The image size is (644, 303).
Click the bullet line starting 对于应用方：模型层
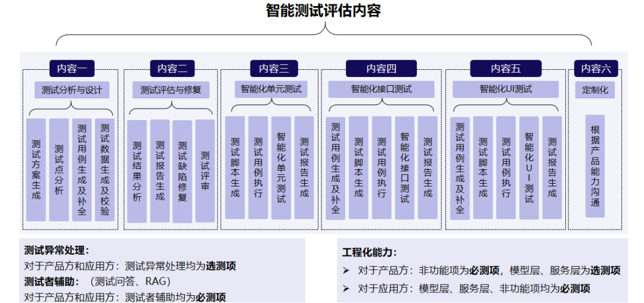click(466, 289)
